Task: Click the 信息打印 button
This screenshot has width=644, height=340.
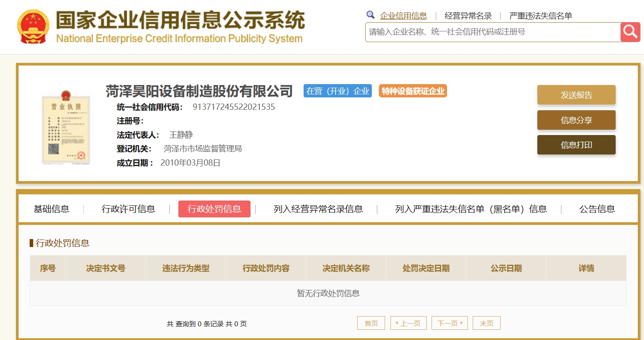Action: pyautogui.click(x=576, y=145)
